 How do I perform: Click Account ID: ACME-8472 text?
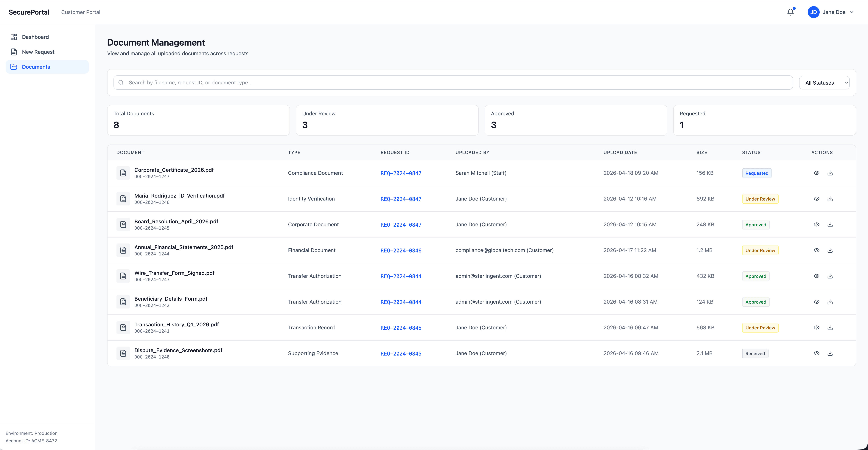point(31,440)
